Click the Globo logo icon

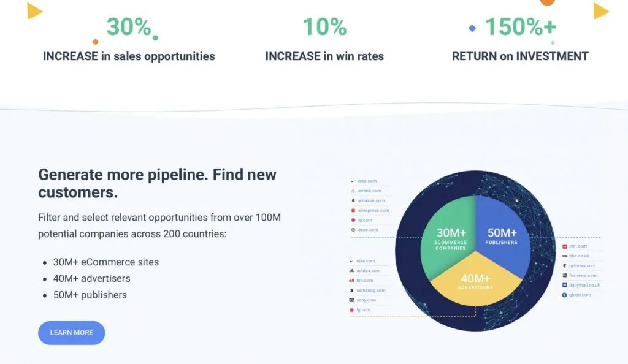point(564,295)
